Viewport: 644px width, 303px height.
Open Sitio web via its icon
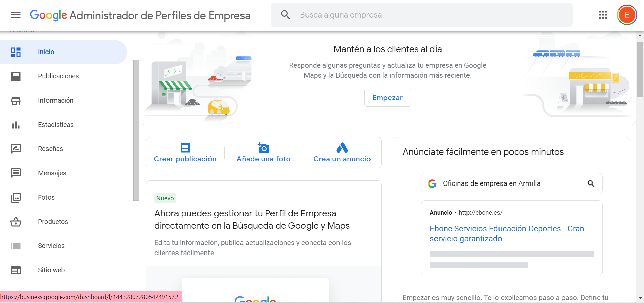pyautogui.click(x=16, y=270)
